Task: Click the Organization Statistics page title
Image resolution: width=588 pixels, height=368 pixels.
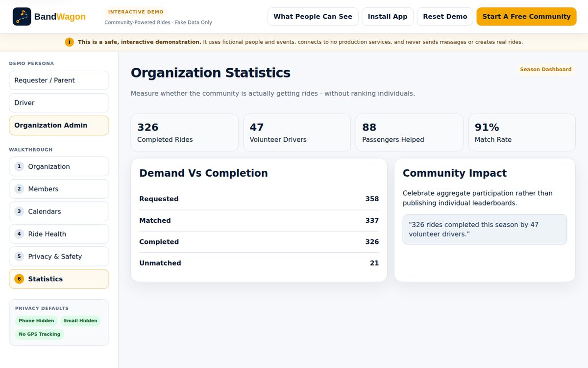Action: (210, 73)
